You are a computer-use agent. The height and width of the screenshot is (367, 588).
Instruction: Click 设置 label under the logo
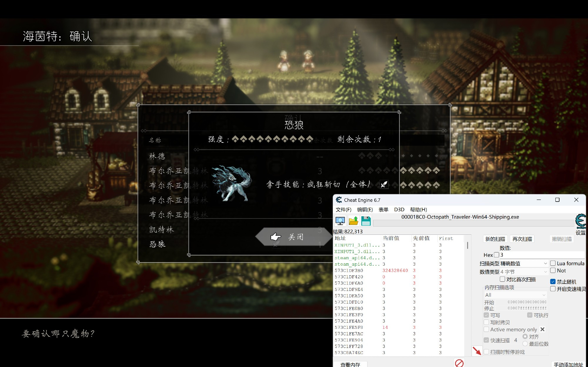[580, 233]
